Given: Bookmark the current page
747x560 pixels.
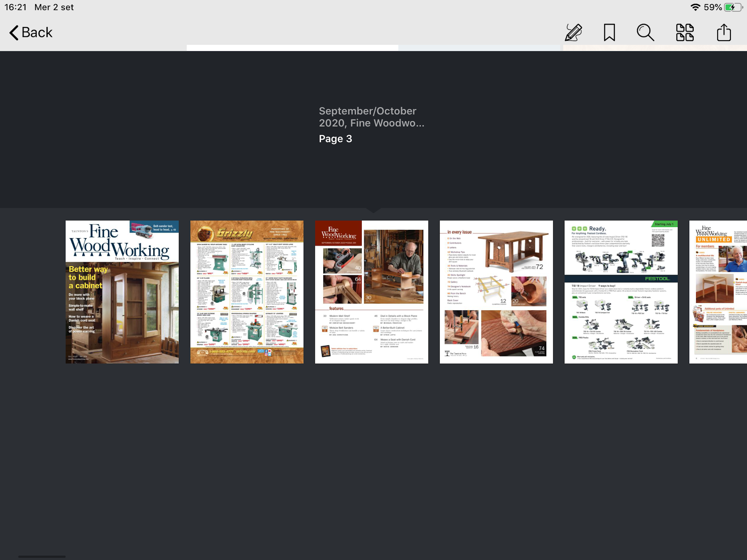Looking at the screenshot, I should click(609, 33).
